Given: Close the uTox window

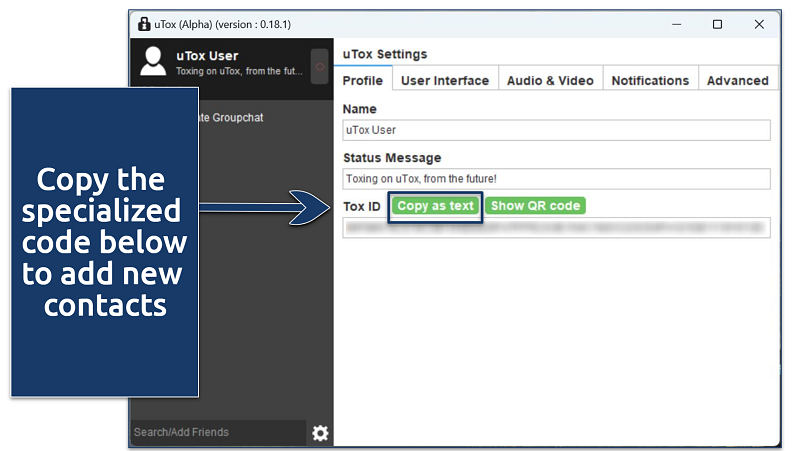Looking at the screenshot, I should point(761,24).
